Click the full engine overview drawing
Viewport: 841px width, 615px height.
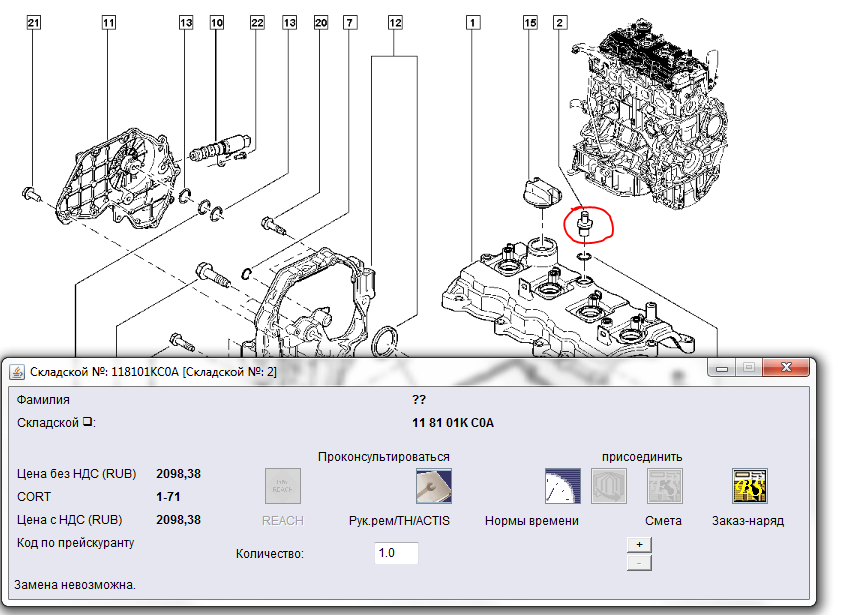[x=649, y=113]
